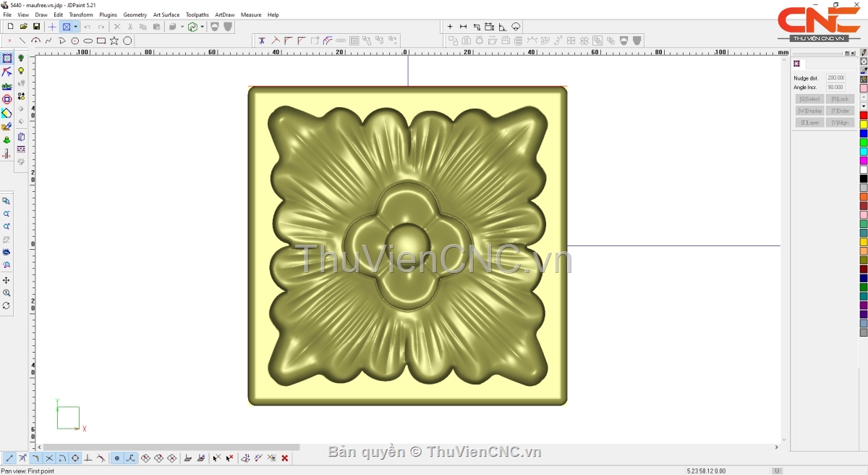Select the Rectangle drawing tool
The height and width of the screenshot is (475, 868).
[101, 41]
